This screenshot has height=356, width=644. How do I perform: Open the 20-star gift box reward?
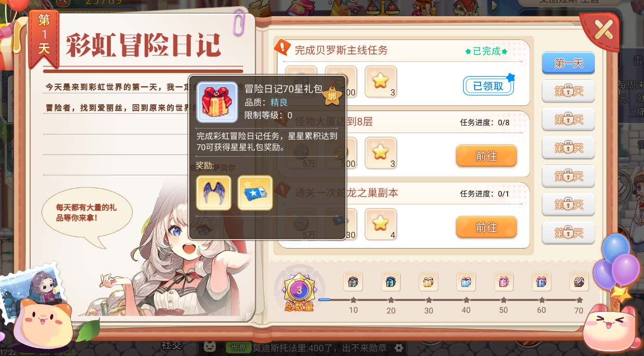(x=390, y=282)
